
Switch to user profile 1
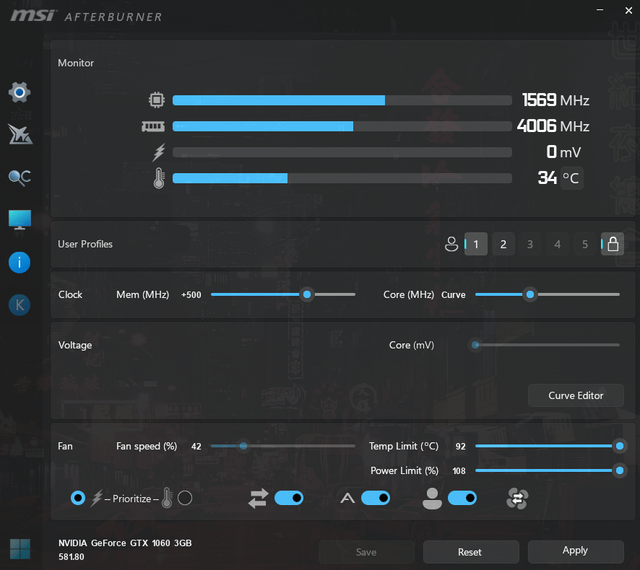point(476,244)
